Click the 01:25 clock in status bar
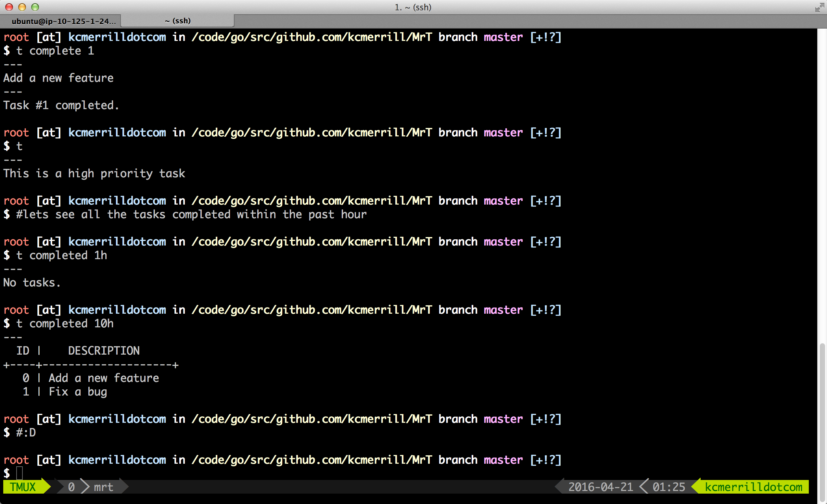The image size is (827, 504). coord(668,486)
